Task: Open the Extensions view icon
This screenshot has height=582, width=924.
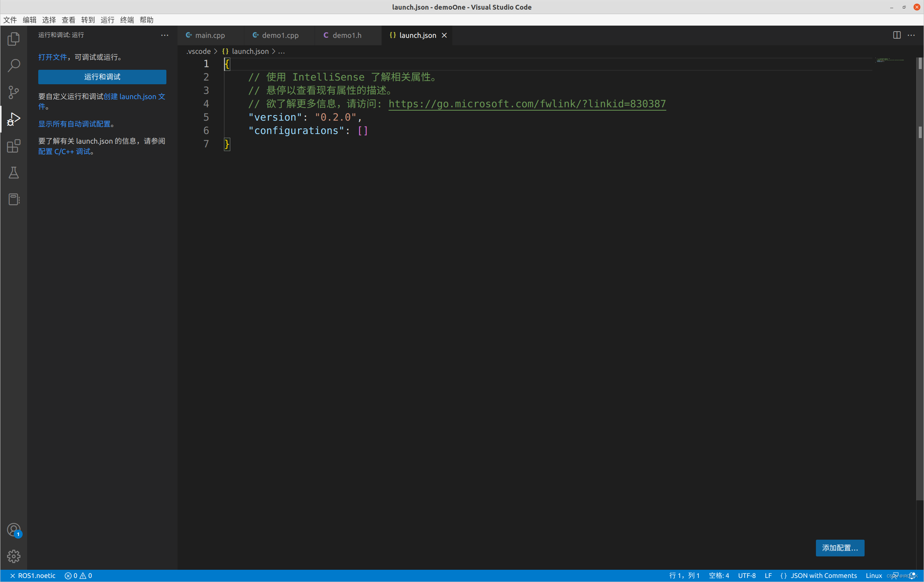Action: pyautogui.click(x=14, y=146)
